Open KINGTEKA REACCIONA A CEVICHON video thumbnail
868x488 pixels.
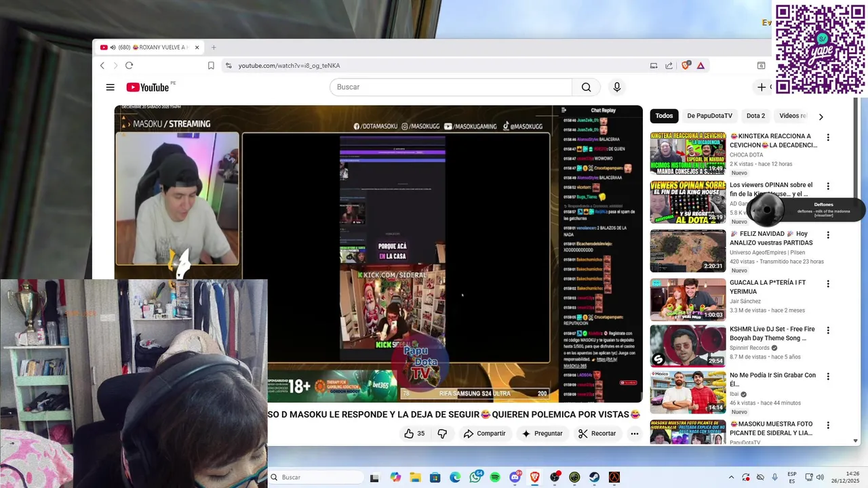688,153
